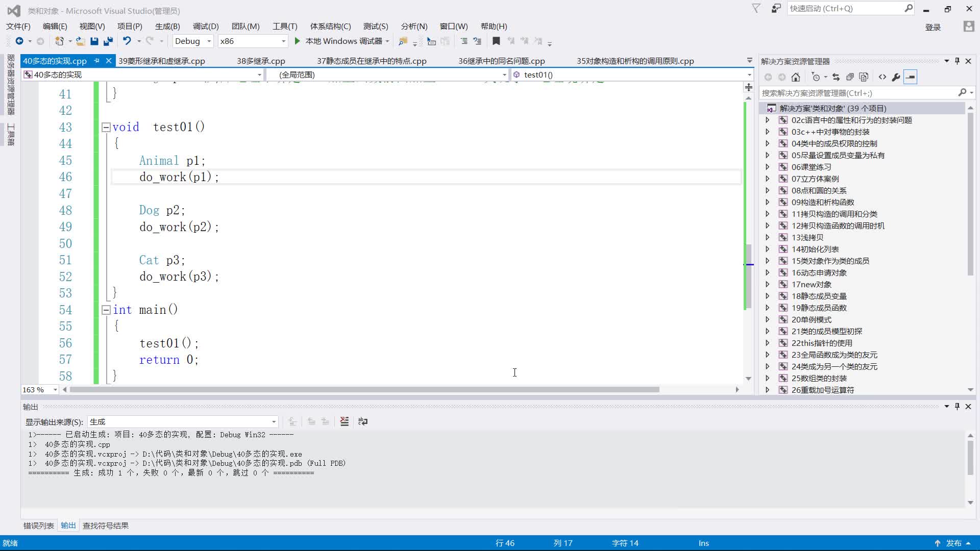Collapse the main function outline
Screen dimensions: 980x551
point(106,310)
